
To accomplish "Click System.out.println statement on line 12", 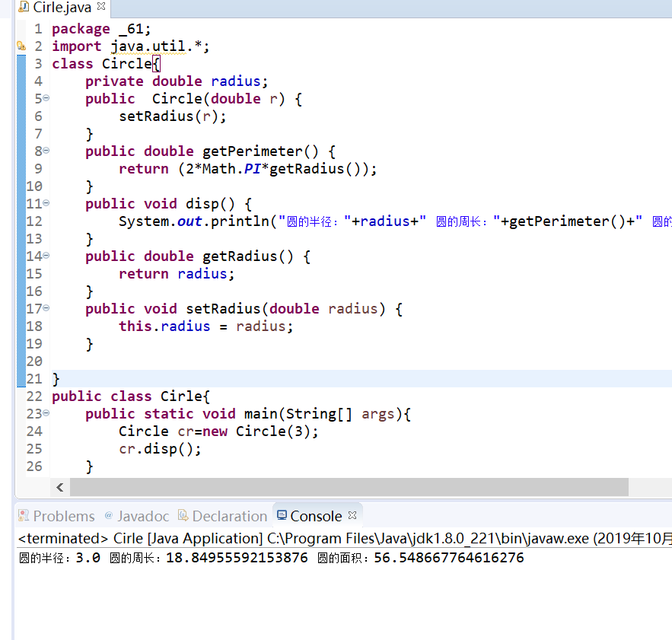I will click(395, 221).
